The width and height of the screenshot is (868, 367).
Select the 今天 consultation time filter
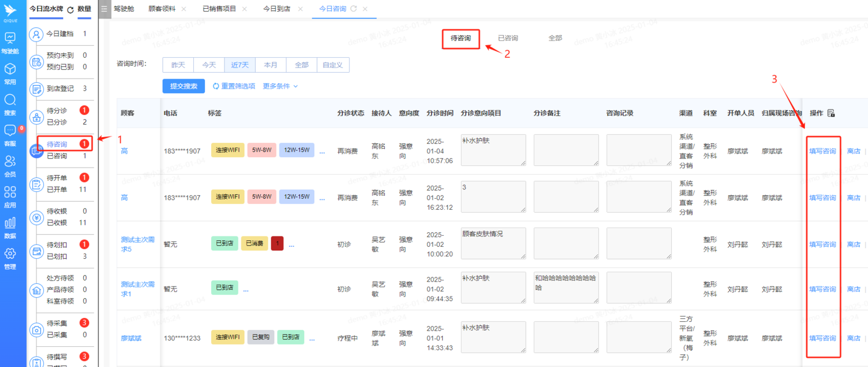click(209, 65)
